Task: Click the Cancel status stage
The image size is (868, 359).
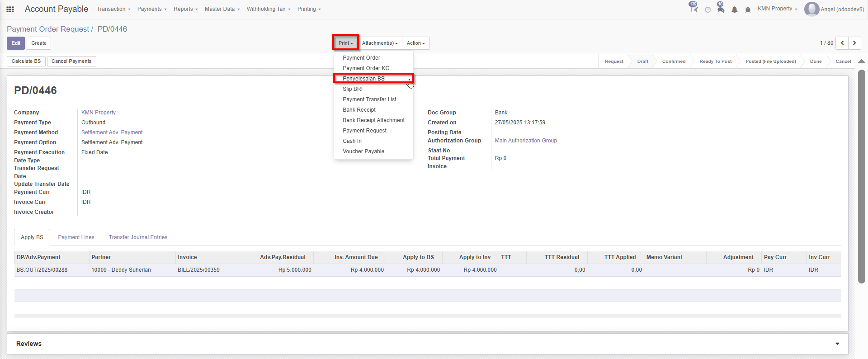Action: click(x=843, y=61)
